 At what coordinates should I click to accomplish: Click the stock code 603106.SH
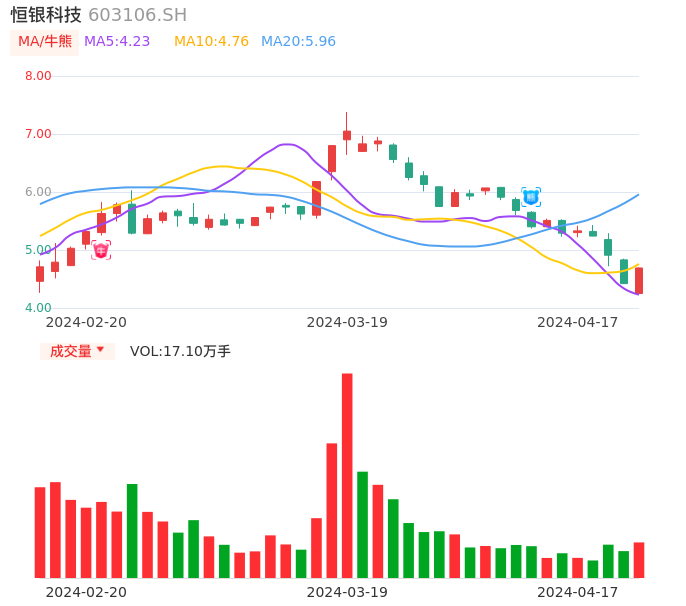click(137, 15)
